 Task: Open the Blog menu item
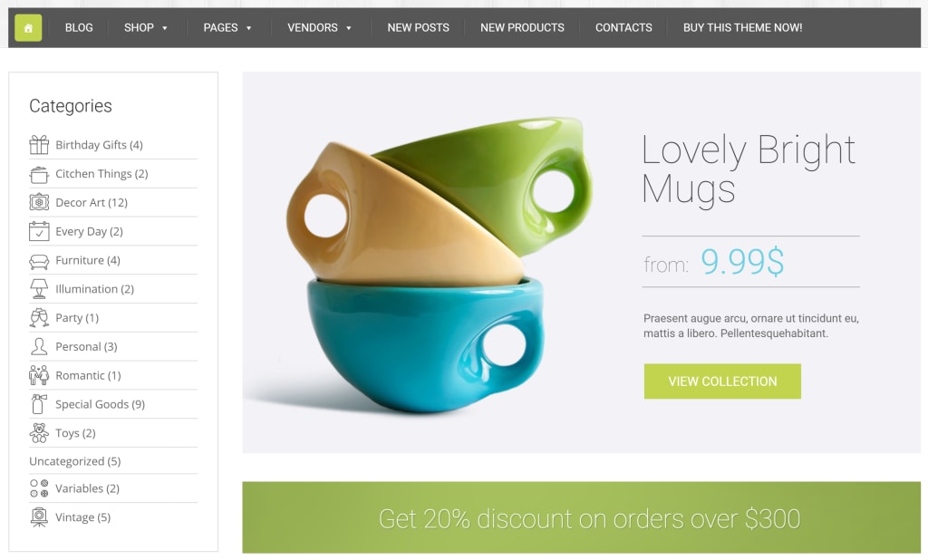[x=79, y=28]
